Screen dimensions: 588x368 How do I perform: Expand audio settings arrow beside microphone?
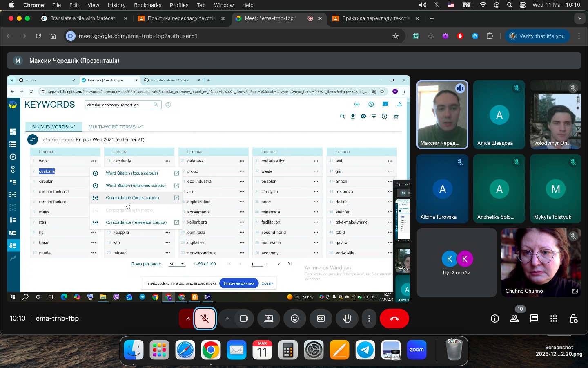[x=188, y=319]
